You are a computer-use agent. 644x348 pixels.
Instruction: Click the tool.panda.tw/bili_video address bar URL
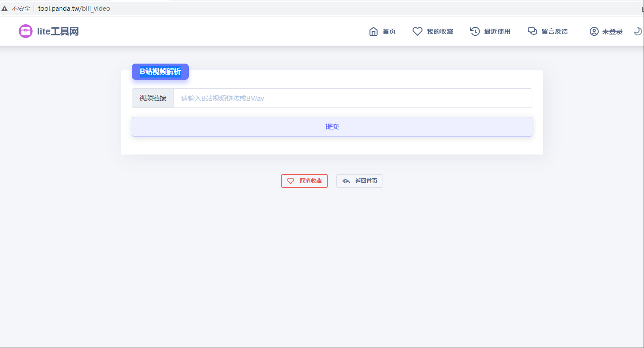tap(74, 9)
